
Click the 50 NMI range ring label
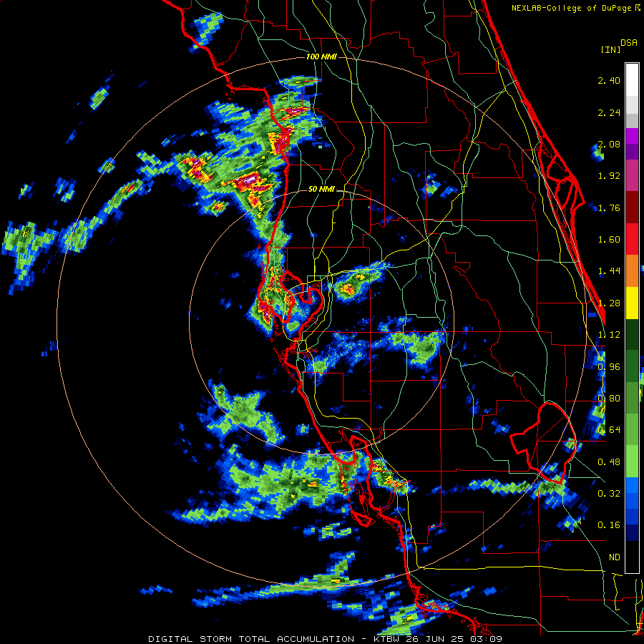point(321,190)
